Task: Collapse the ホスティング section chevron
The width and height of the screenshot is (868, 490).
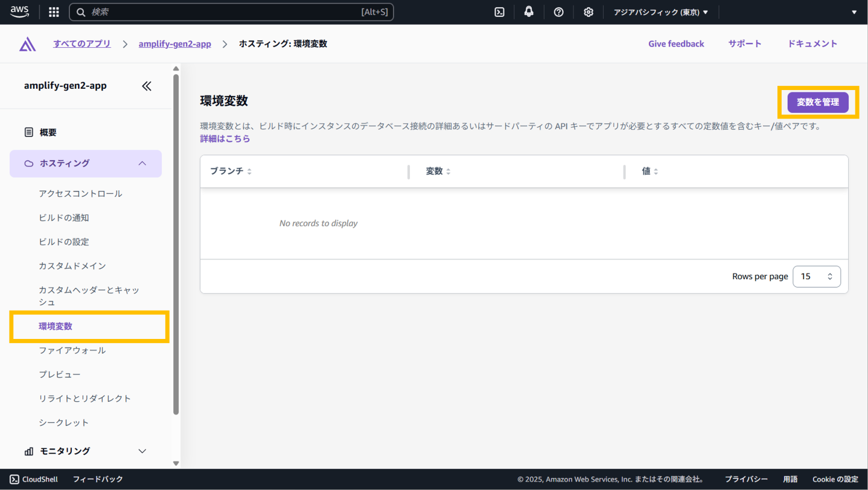Action: tap(142, 163)
